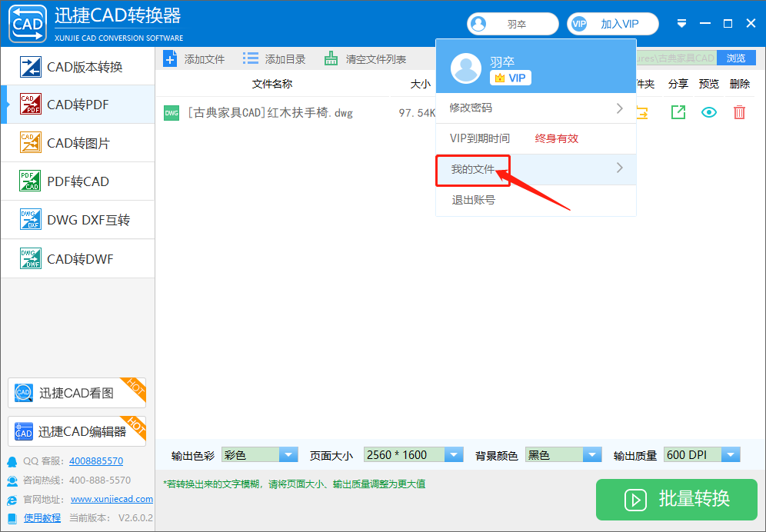Click 添加目录 to add a folder
Viewport: 766px width, 532px height.
click(x=275, y=59)
